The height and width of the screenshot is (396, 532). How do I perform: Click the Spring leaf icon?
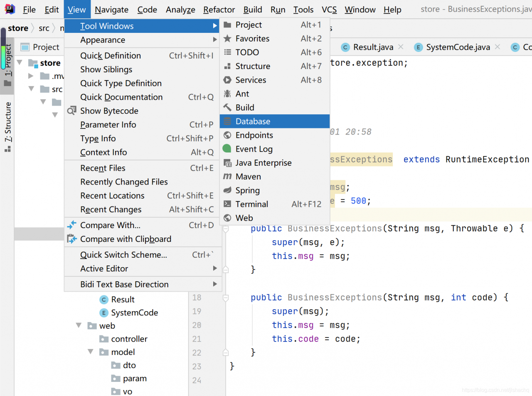[227, 190]
